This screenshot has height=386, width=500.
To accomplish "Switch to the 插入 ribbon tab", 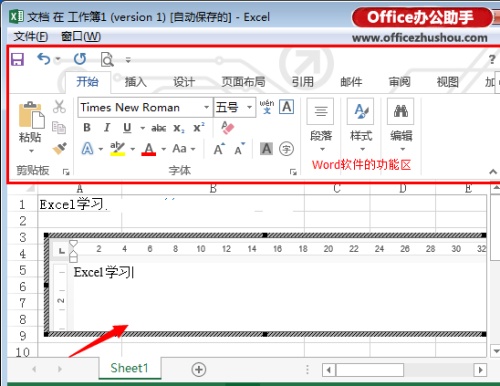I will (x=136, y=82).
